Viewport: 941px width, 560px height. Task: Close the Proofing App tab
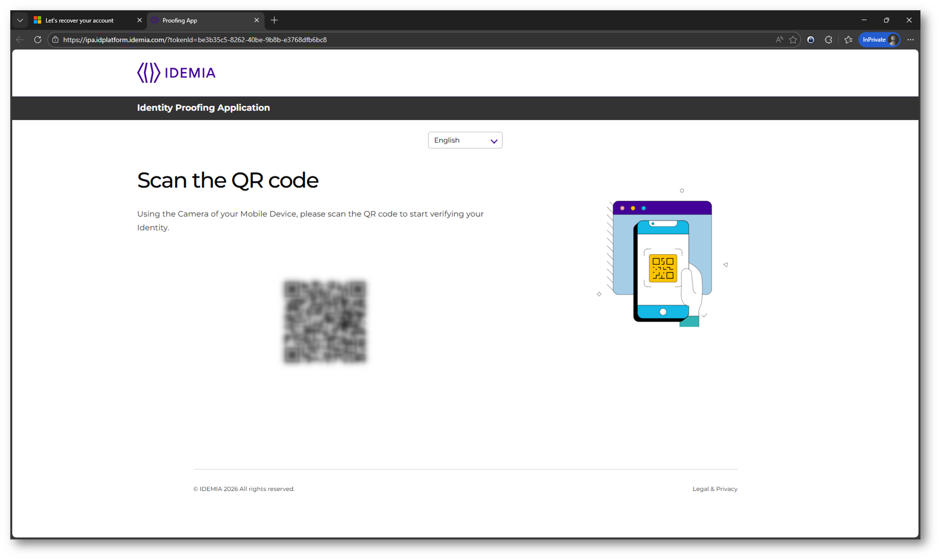pos(257,20)
